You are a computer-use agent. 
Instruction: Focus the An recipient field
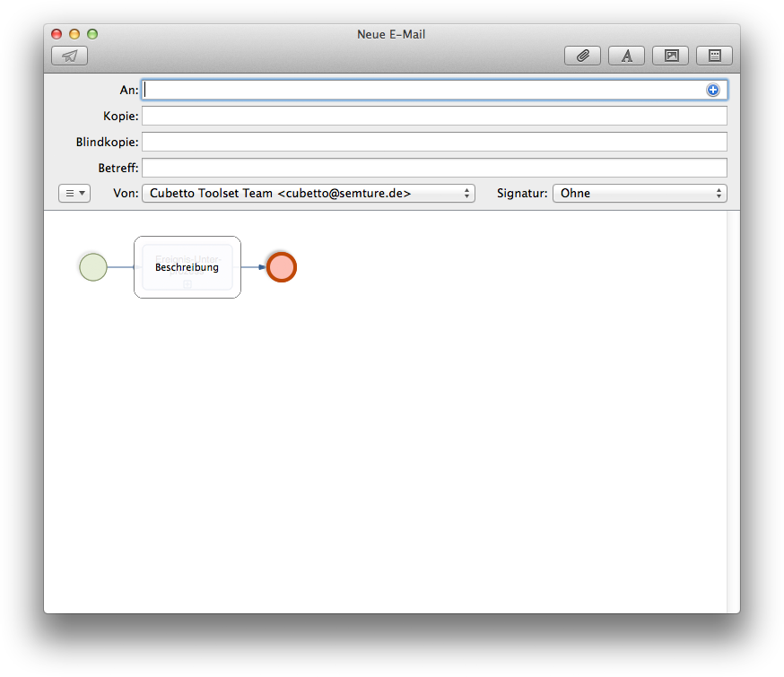pos(434,90)
